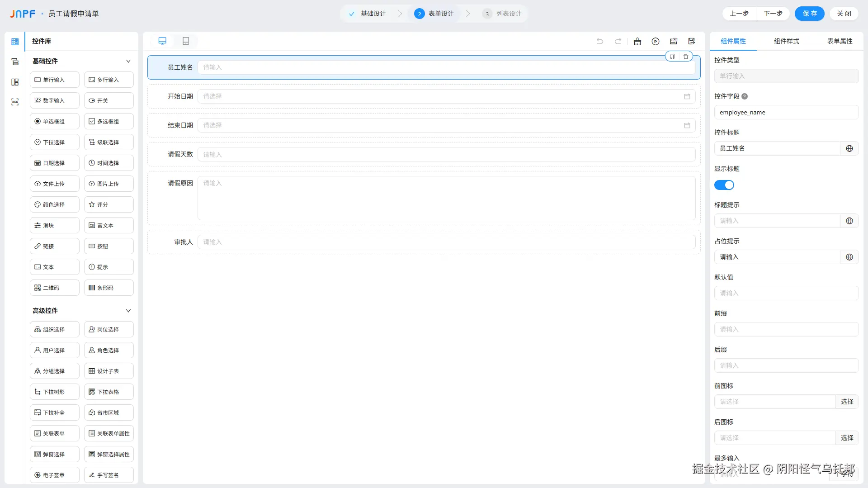Add the 下拉补全 control
Viewport: 868px width, 488px height.
tap(55, 412)
